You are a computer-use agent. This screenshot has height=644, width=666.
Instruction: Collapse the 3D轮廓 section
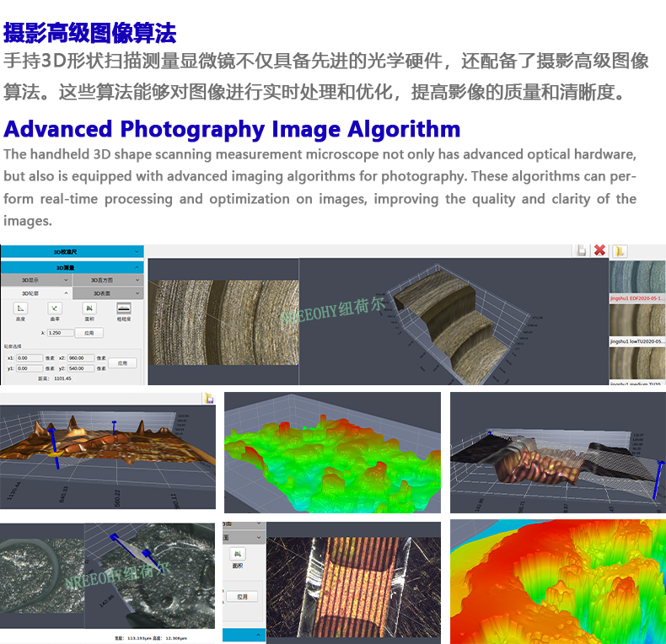click(36, 293)
